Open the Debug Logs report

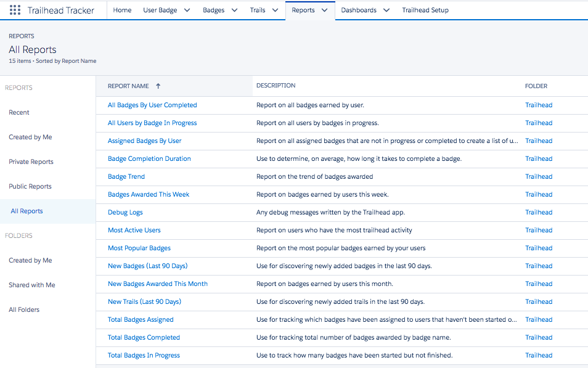125,213
